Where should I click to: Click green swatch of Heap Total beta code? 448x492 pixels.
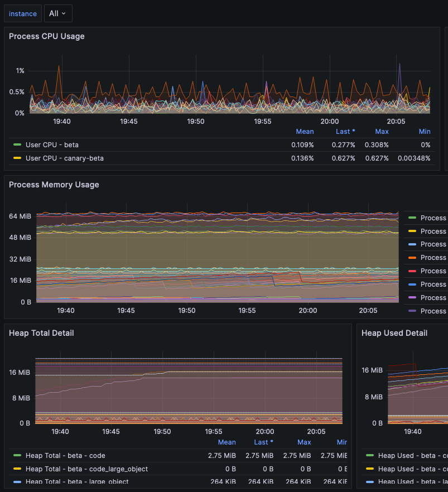[17, 455]
